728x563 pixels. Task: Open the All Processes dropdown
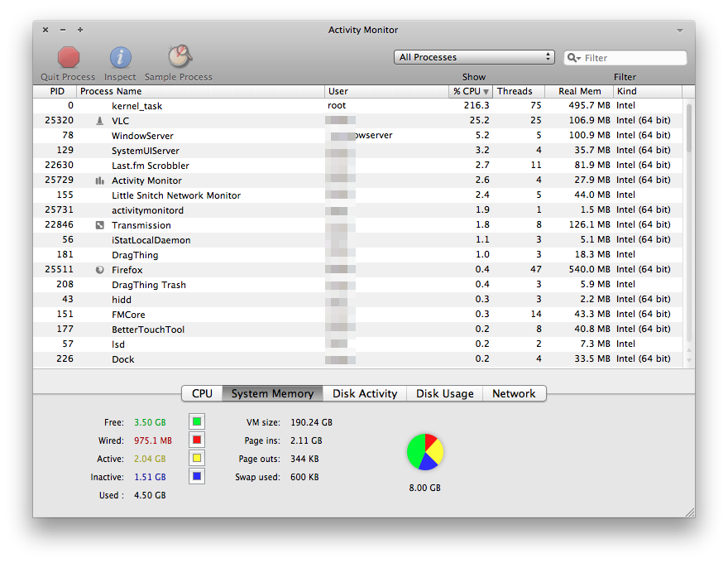coord(474,57)
